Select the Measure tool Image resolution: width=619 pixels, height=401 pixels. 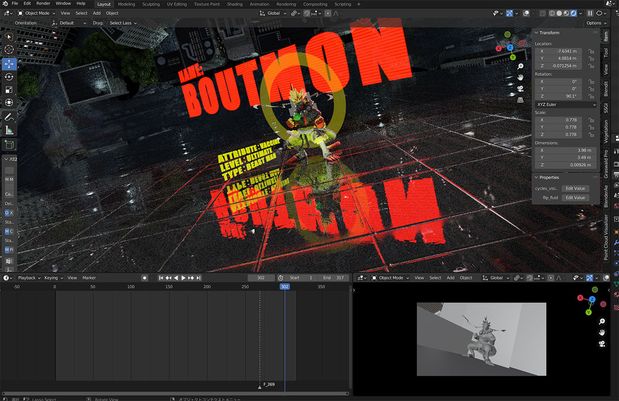pyautogui.click(x=9, y=130)
